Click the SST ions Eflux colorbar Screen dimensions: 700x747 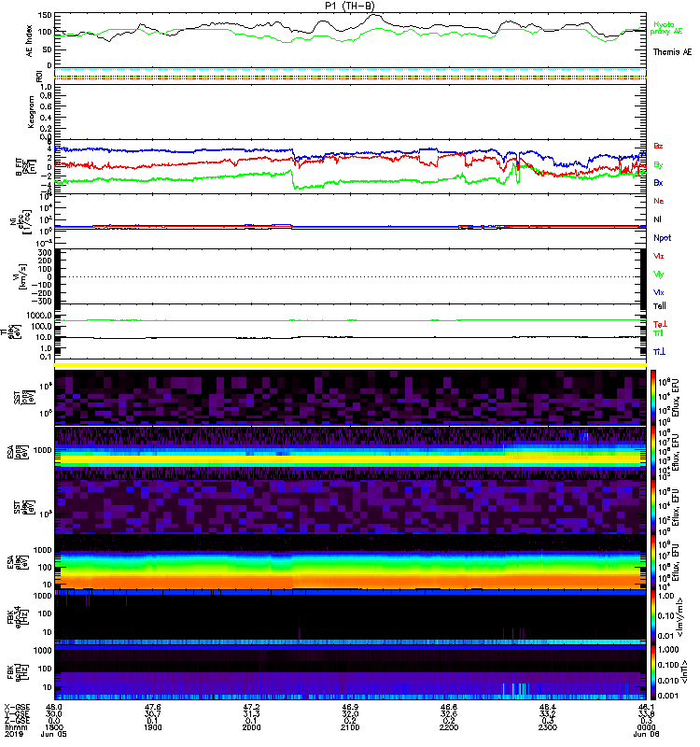tap(653, 398)
